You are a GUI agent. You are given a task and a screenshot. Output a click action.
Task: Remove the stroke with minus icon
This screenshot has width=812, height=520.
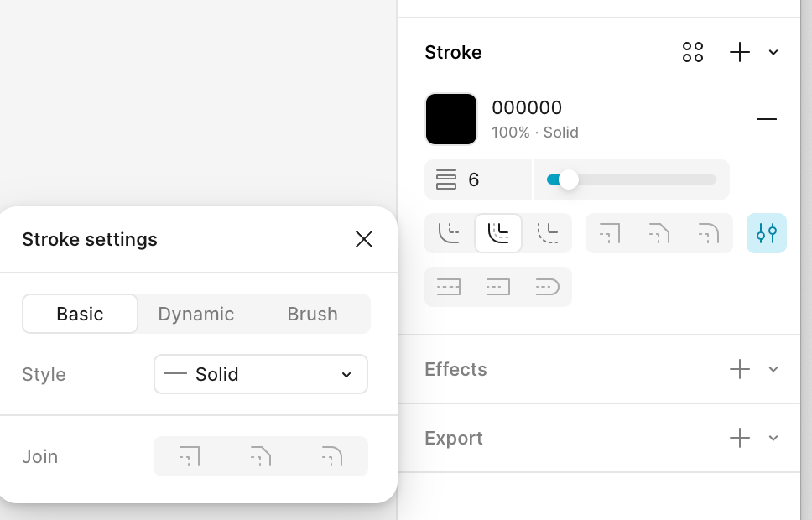pos(767,119)
